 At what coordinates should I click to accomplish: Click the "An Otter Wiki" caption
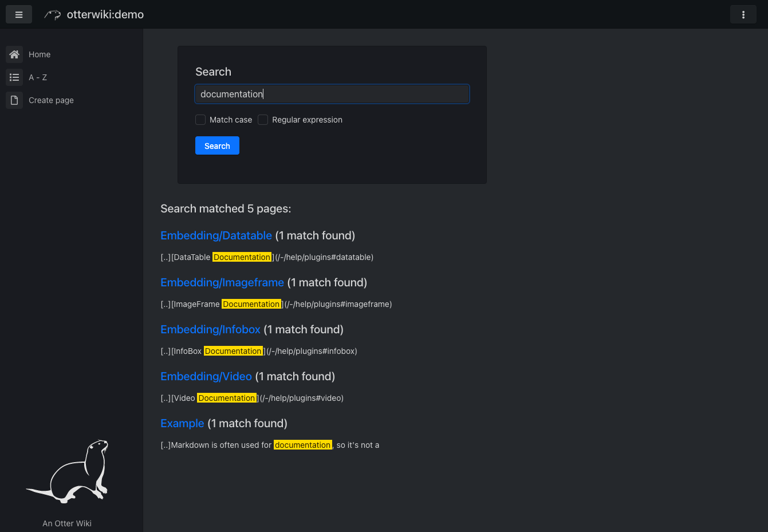click(x=67, y=523)
